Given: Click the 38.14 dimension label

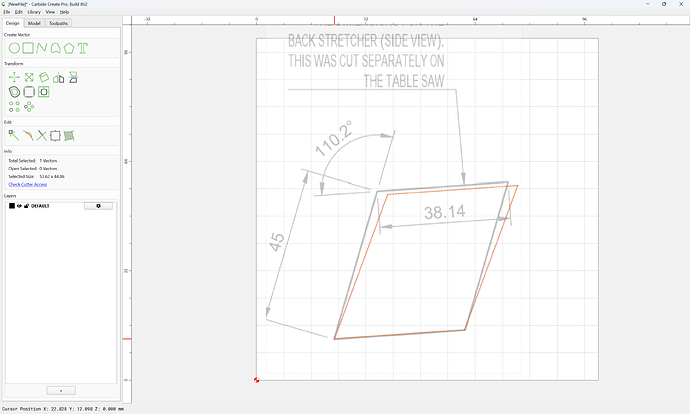Looking at the screenshot, I should pos(444,212).
